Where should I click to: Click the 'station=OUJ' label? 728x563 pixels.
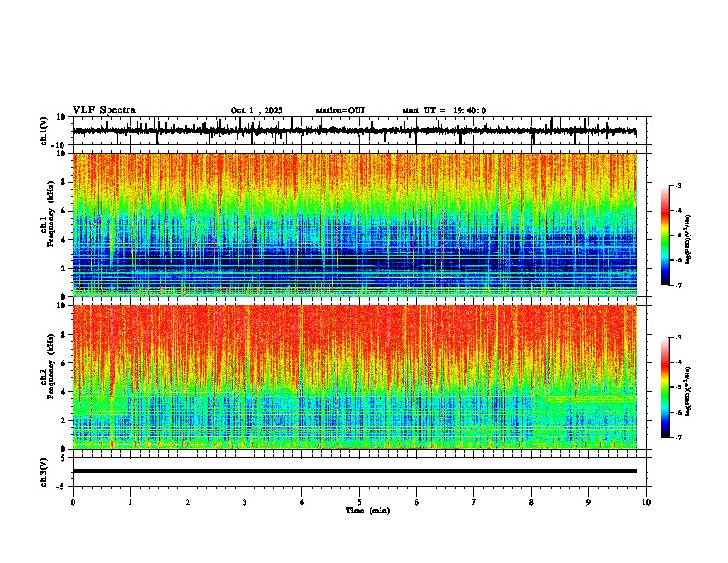tap(340, 110)
